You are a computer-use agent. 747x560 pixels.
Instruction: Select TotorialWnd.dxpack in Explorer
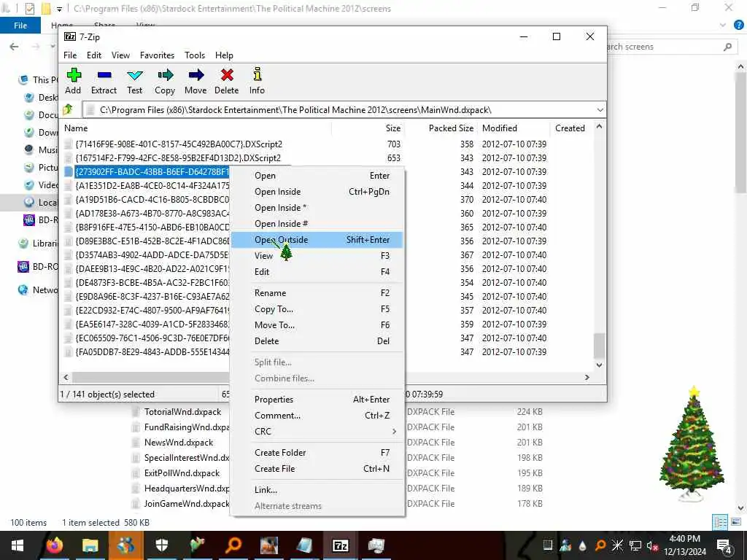coord(182,411)
